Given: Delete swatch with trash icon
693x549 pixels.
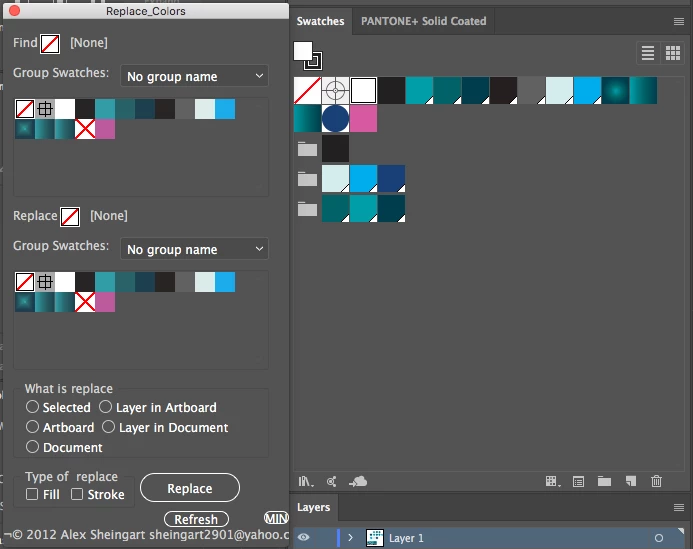Looking at the screenshot, I should (656, 481).
